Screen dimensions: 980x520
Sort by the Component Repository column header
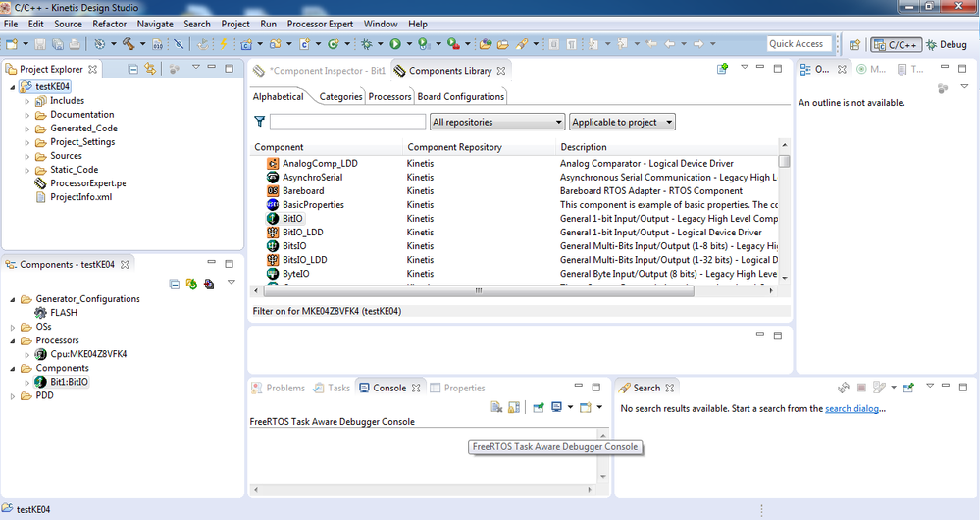pyautogui.click(x=480, y=147)
